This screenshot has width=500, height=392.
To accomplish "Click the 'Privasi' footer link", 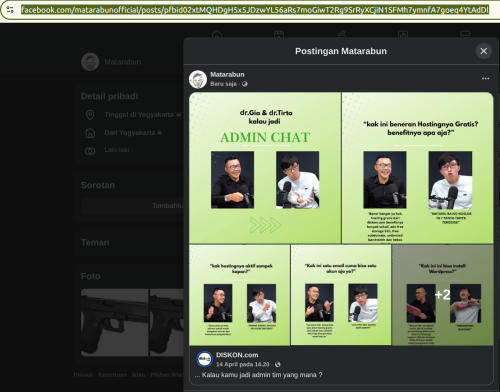I will (83, 375).
